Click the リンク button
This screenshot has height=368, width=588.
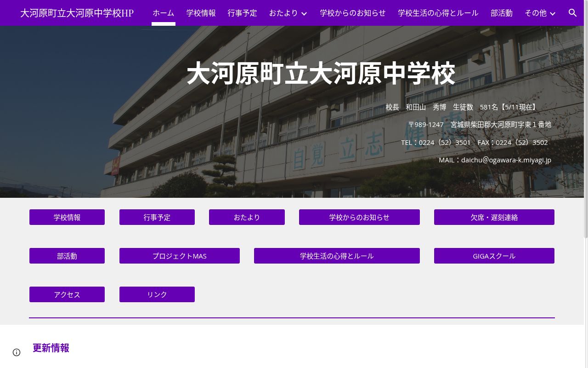pyautogui.click(x=157, y=294)
